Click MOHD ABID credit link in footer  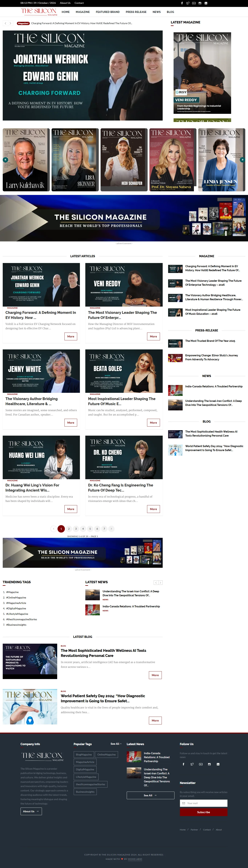pos(135,859)
